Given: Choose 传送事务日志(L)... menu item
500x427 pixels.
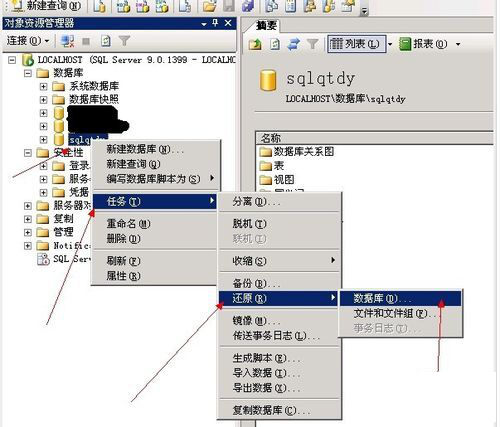Looking at the screenshot, I should click(279, 335).
